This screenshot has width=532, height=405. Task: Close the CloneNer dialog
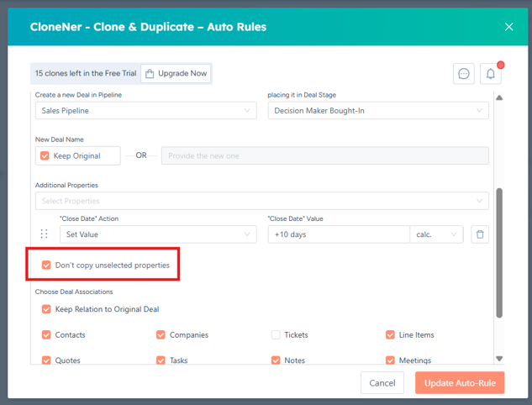point(508,27)
